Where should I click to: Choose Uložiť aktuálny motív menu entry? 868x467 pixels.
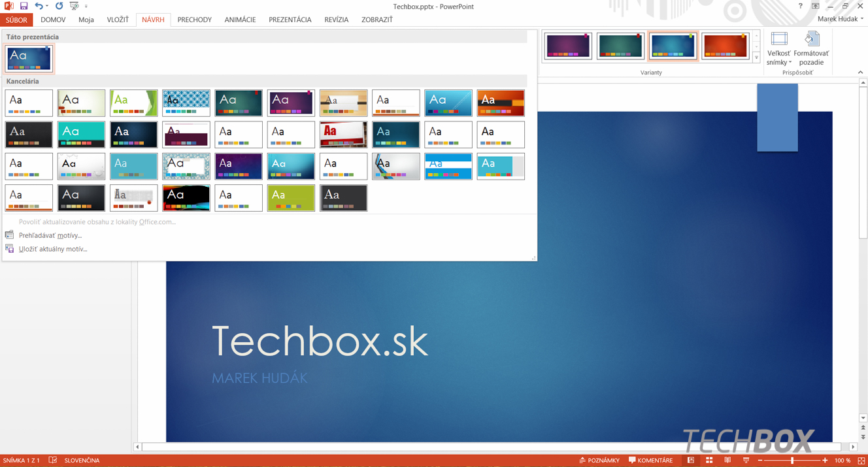[53, 249]
